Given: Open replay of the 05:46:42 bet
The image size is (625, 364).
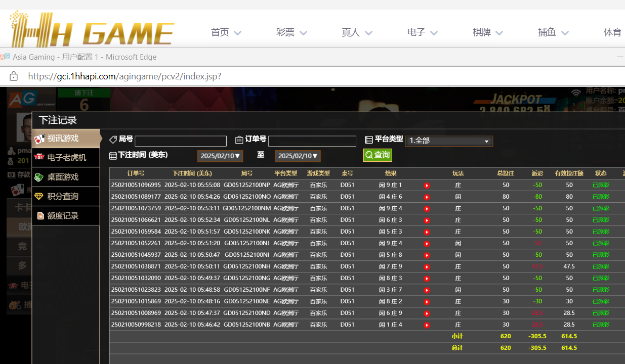Looking at the screenshot, I should coord(427,325).
